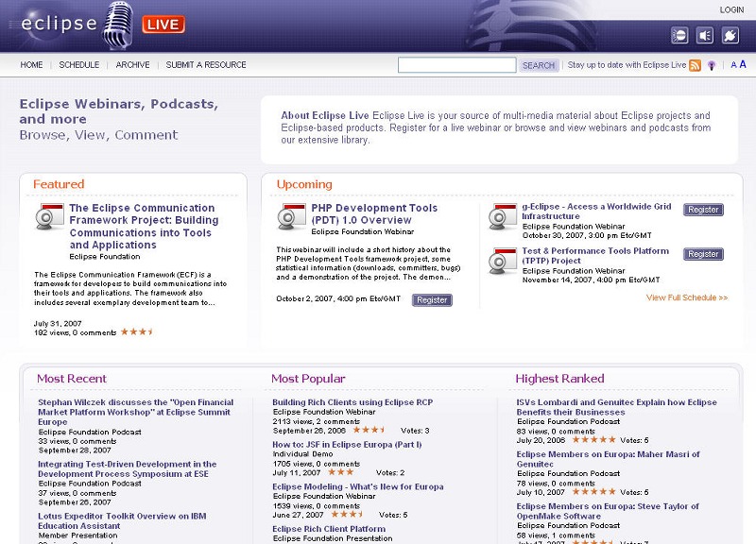Click five-star rating for ISVs Lombardi podcast
This screenshot has height=544, width=756.
point(593,440)
